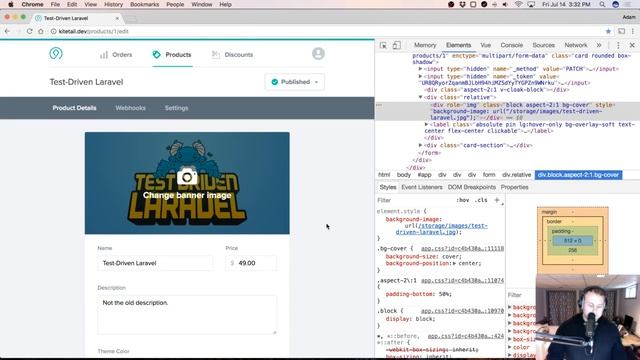This screenshot has width=640, height=360.
Task: Click the styles Filter field
Action: coord(414,200)
